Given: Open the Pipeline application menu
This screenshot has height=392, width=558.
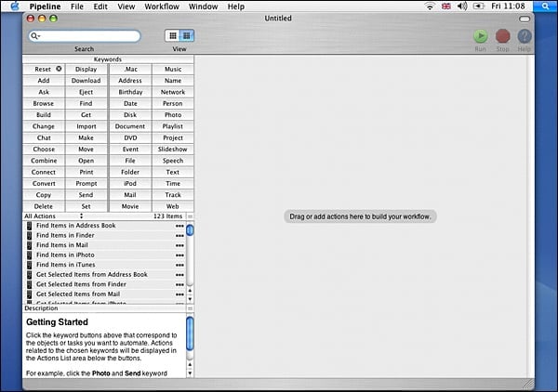Looking at the screenshot, I should (45, 7).
